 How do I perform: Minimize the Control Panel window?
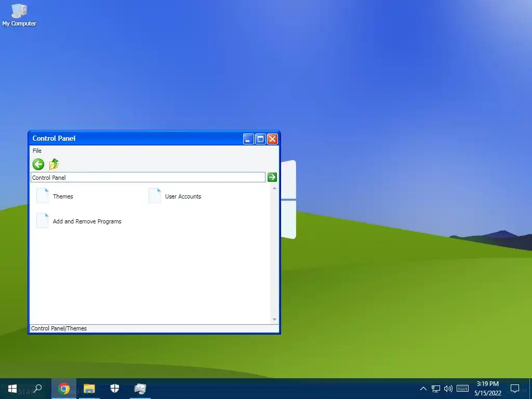[248, 139]
